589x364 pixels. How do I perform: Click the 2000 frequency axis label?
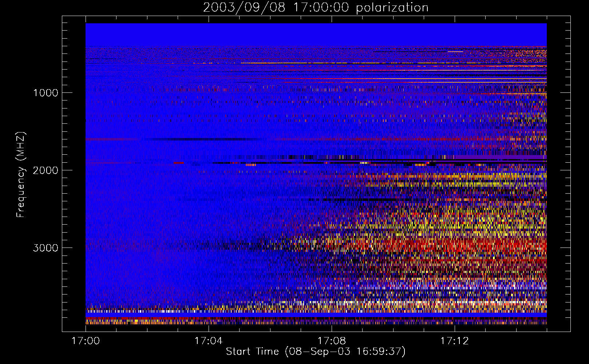pos(46,170)
